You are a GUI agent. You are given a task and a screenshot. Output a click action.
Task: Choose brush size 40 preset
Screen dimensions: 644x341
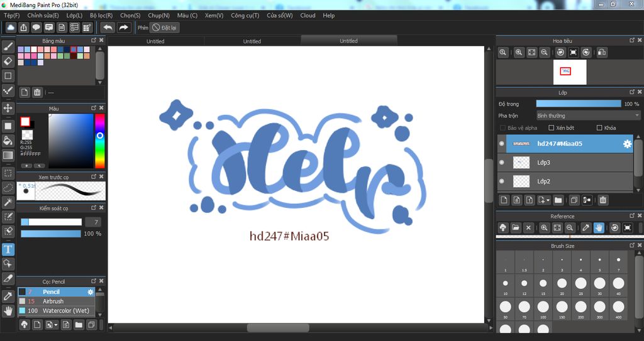pyautogui.click(x=619, y=285)
